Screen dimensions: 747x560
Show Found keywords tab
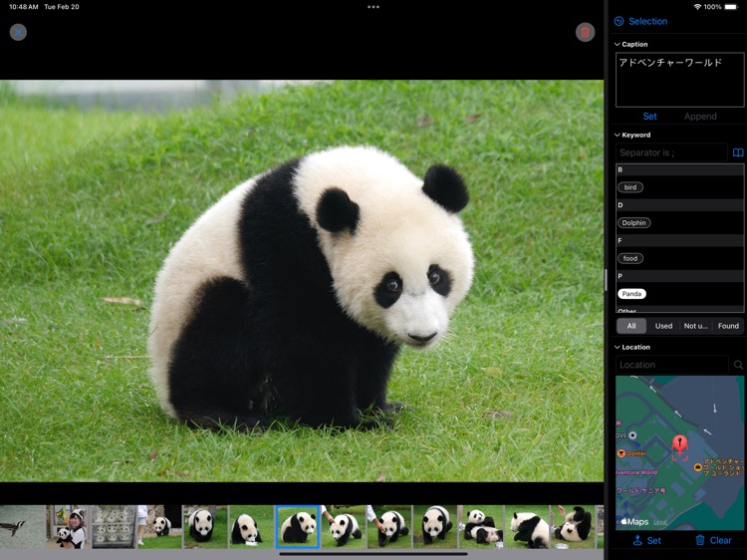point(728,326)
